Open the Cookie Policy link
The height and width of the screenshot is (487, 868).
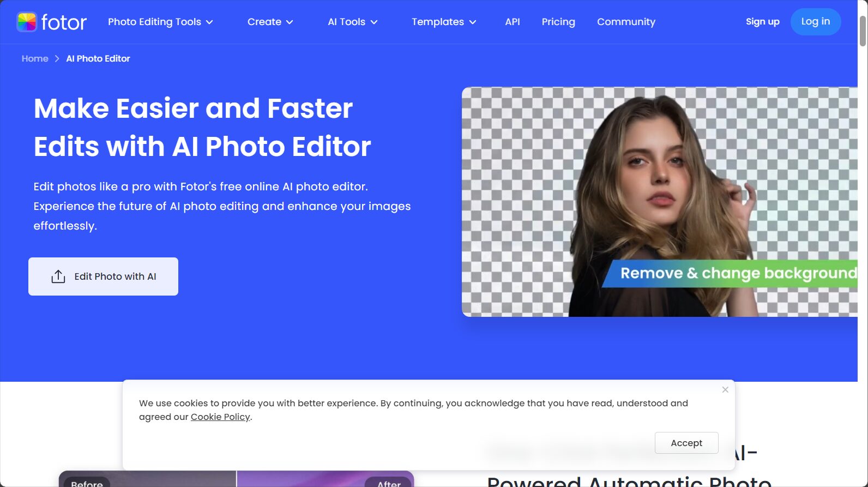[x=220, y=417]
